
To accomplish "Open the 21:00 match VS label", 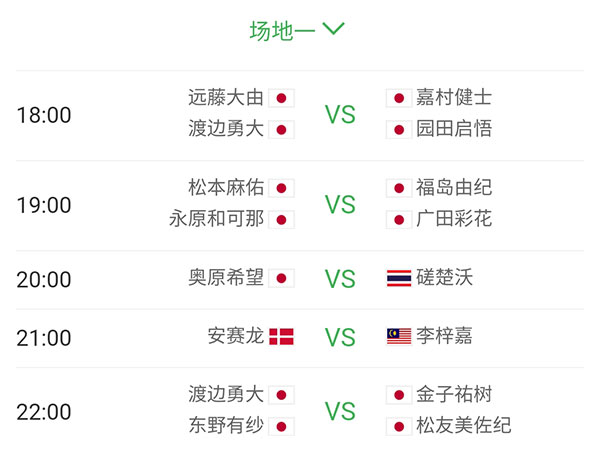I will 340,337.
